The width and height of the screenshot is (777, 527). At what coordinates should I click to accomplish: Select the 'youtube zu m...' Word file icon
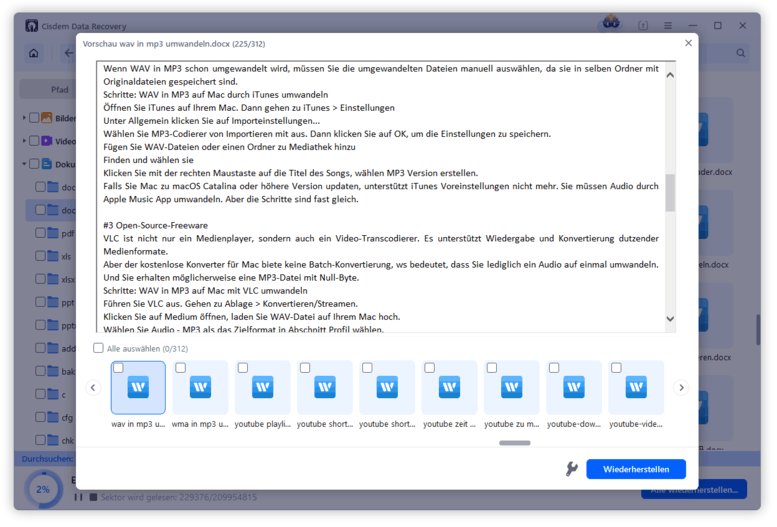click(x=512, y=387)
